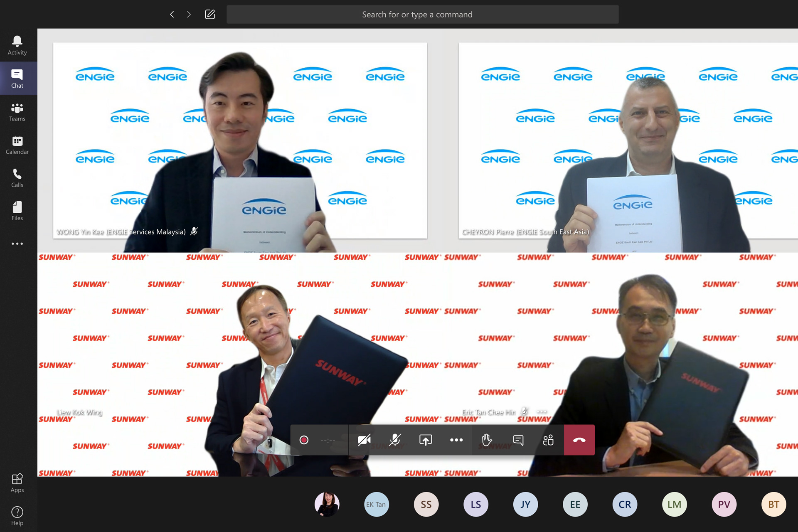
Task: Select the participant photo avatar
Action: coord(327,504)
